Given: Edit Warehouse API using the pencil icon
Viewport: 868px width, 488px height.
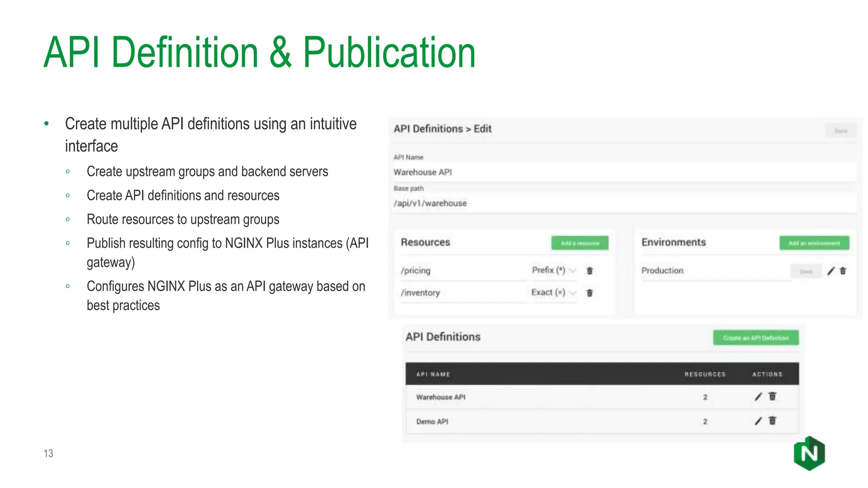Looking at the screenshot, I should (x=758, y=397).
